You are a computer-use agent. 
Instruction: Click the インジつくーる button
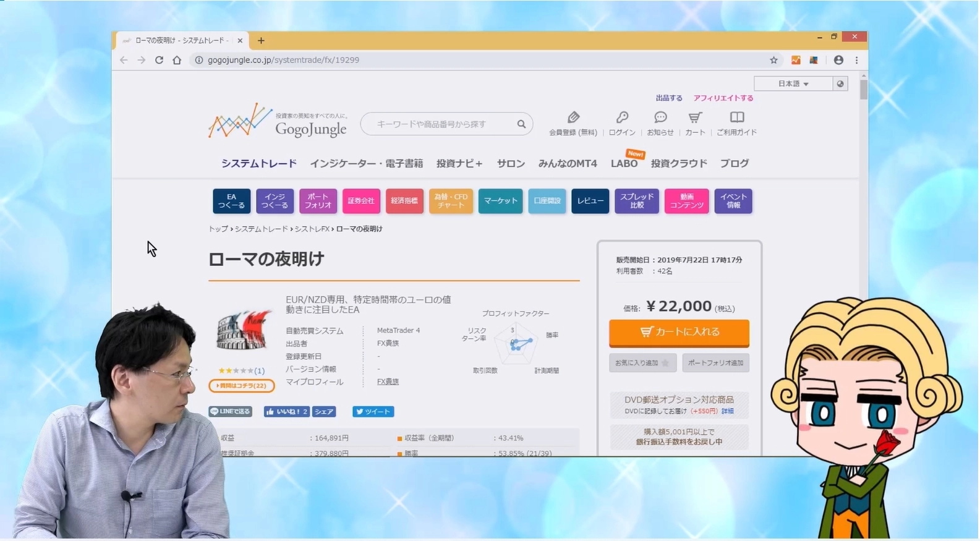click(x=275, y=201)
